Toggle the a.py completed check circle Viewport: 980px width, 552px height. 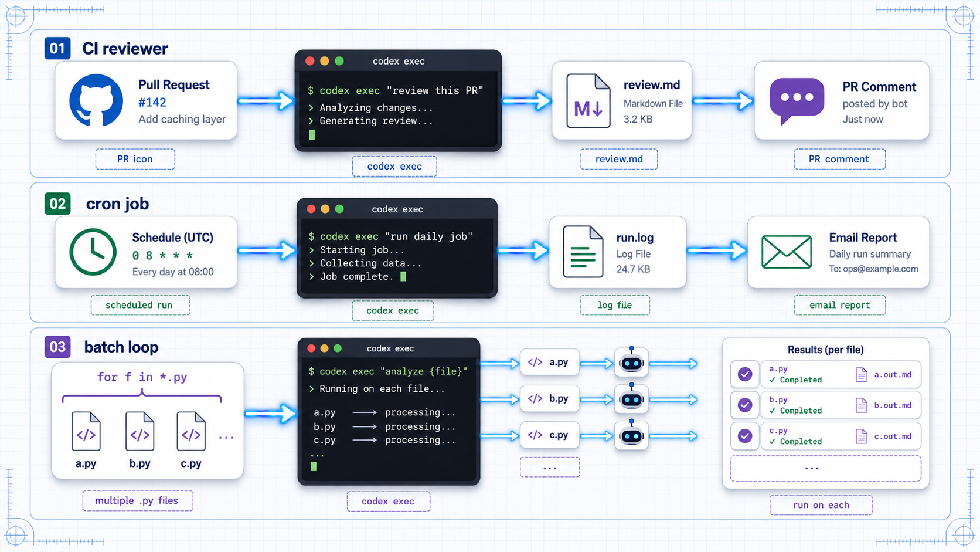[745, 374]
